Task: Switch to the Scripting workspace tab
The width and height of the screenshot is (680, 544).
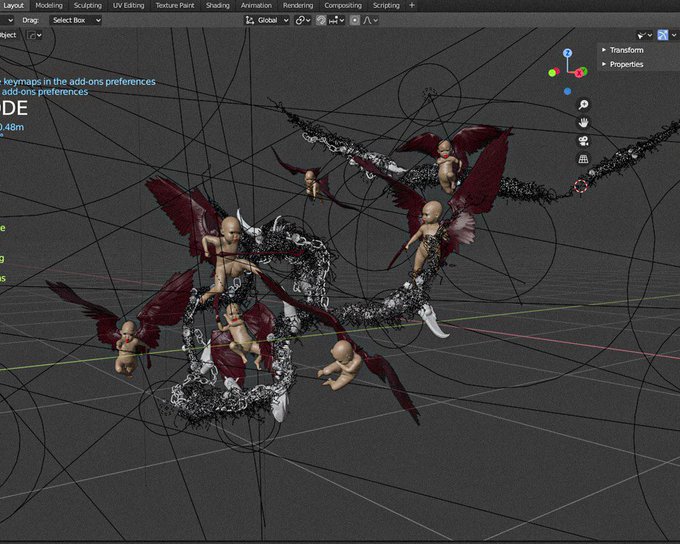Action: (x=386, y=6)
